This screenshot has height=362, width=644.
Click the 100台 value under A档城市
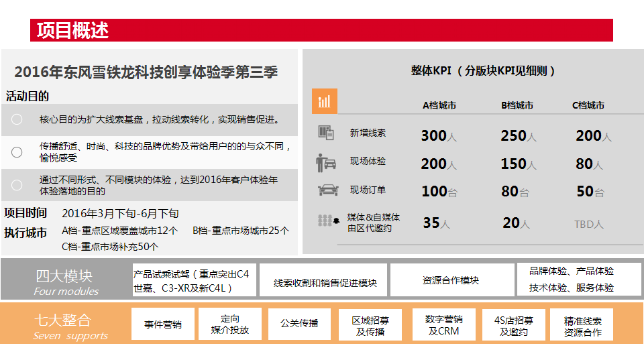439,191
